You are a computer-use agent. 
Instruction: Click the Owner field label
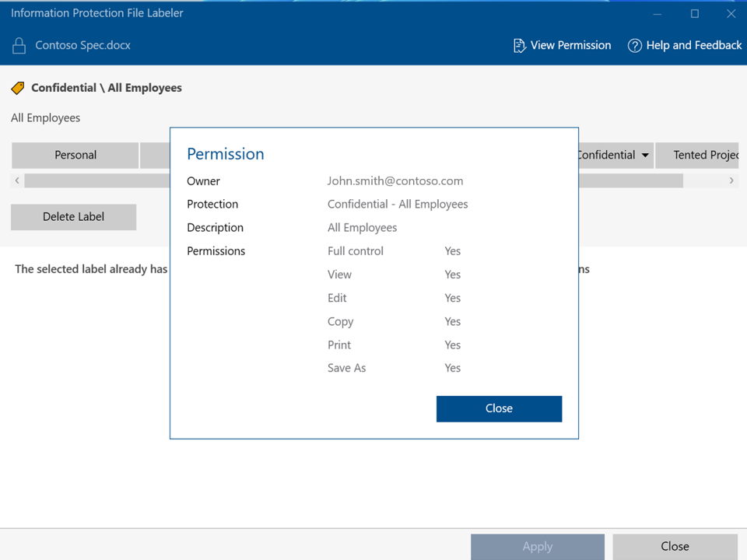coord(203,181)
